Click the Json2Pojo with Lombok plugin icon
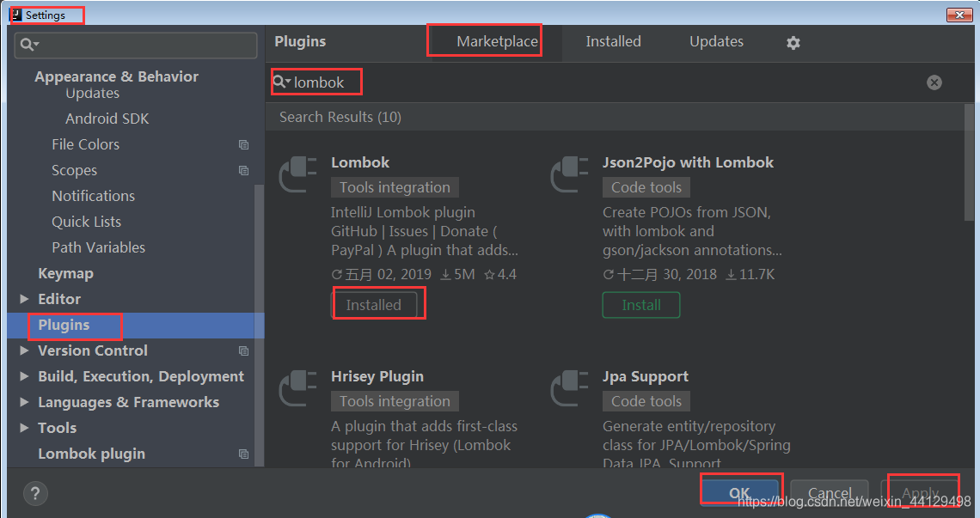The image size is (980, 518). (569, 174)
